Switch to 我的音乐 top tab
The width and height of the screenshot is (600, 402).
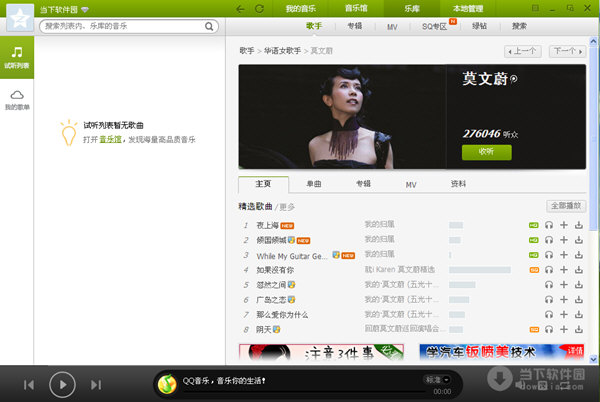[301, 9]
